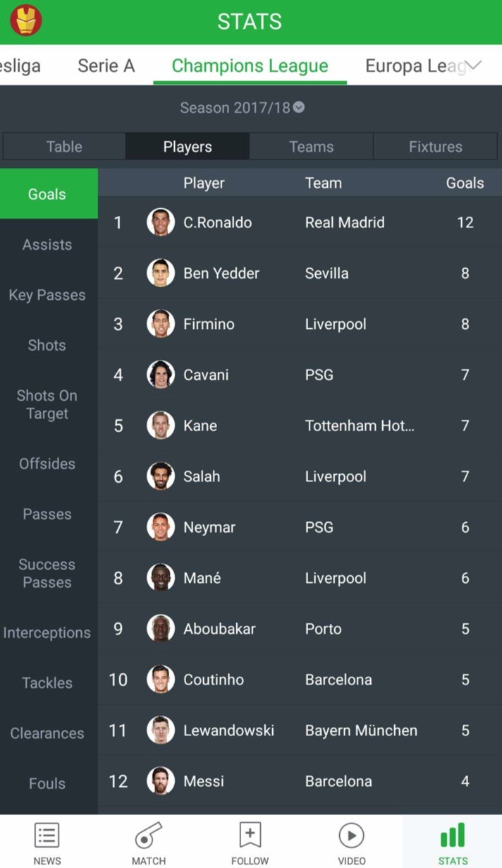Viewport: 502px width, 868px height.
Task: Expand the league list chevron
Action: point(473,66)
